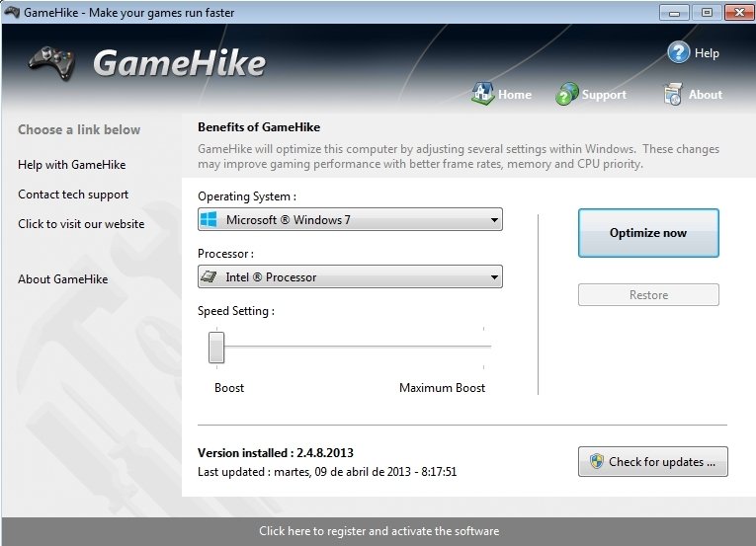Click the Last updated date text
Screen dimensions: 756x546
click(327, 472)
